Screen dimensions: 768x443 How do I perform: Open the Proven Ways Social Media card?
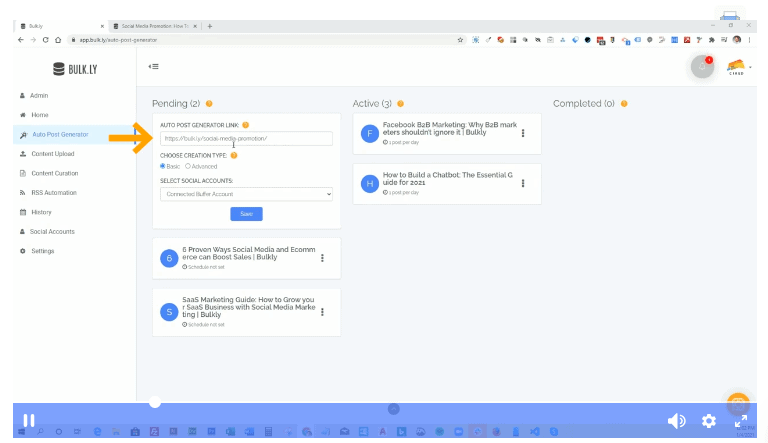246,258
